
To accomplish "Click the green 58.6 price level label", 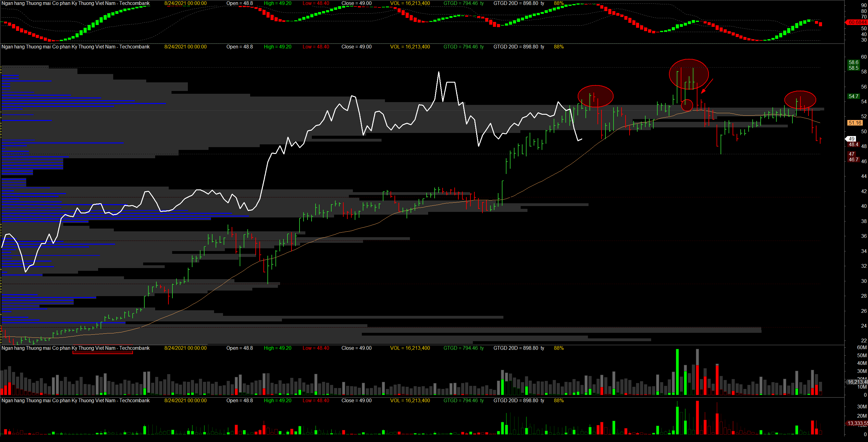I will [x=854, y=62].
